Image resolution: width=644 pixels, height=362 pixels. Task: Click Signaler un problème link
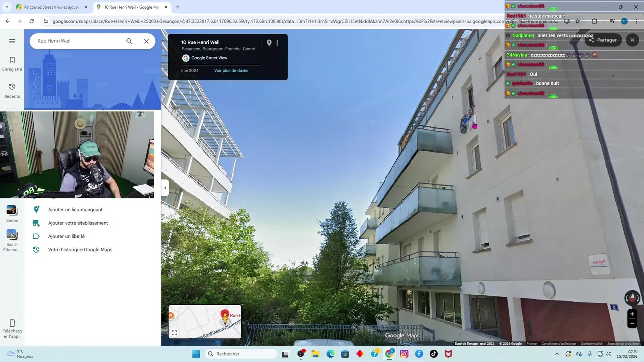pos(623,344)
